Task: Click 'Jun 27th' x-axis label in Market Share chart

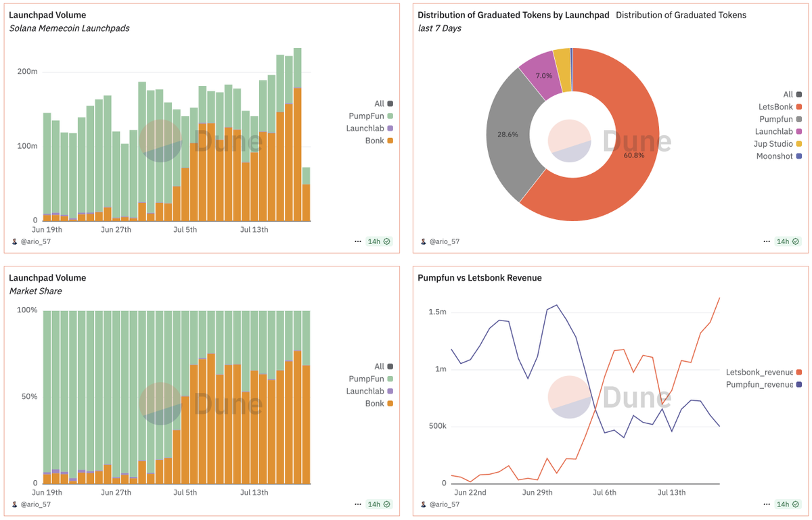Action: 116,492
